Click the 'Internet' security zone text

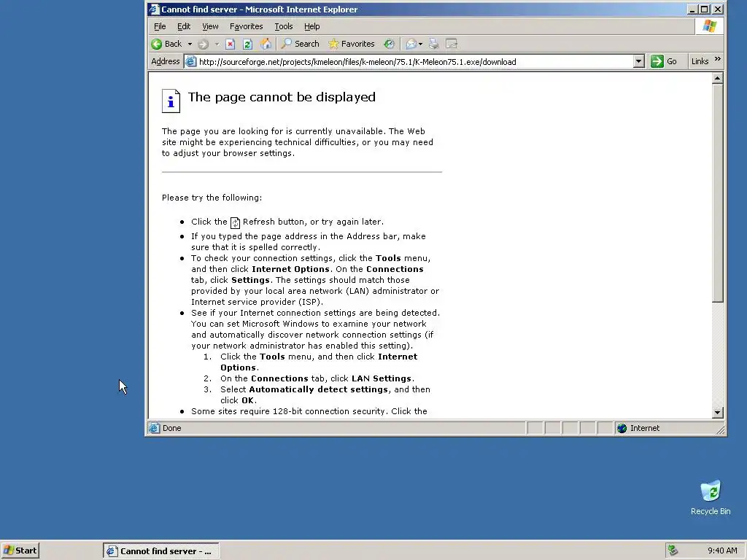(645, 428)
